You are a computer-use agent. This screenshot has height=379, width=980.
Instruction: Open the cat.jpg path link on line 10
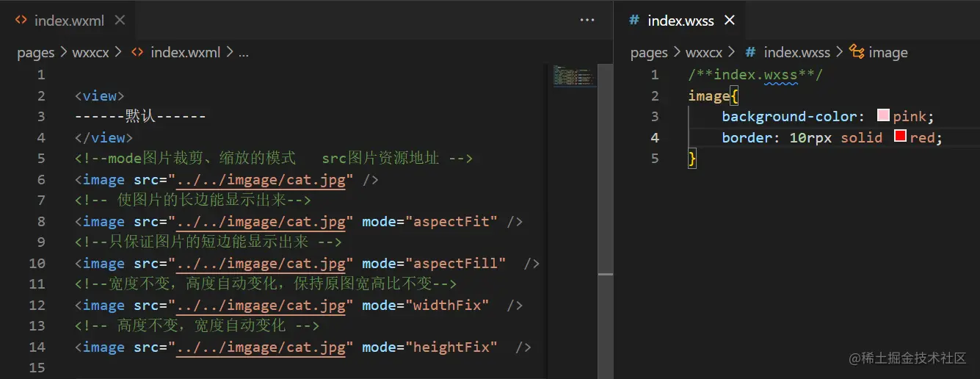click(261, 263)
